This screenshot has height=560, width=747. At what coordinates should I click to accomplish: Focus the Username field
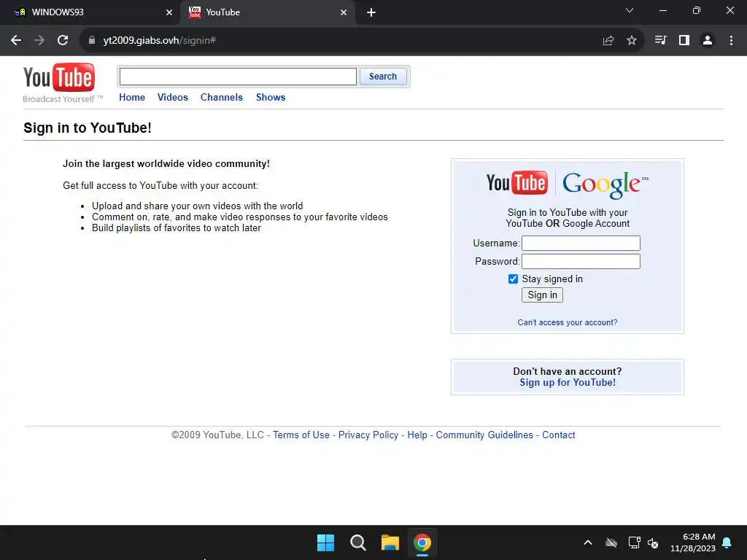click(x=581, y=243)
